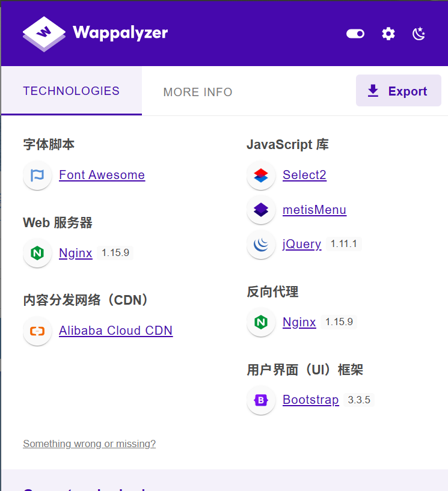The image size is (448, 491).
Task: Click the Nginx icon under Web 服务器
Action: click(37, 253)
